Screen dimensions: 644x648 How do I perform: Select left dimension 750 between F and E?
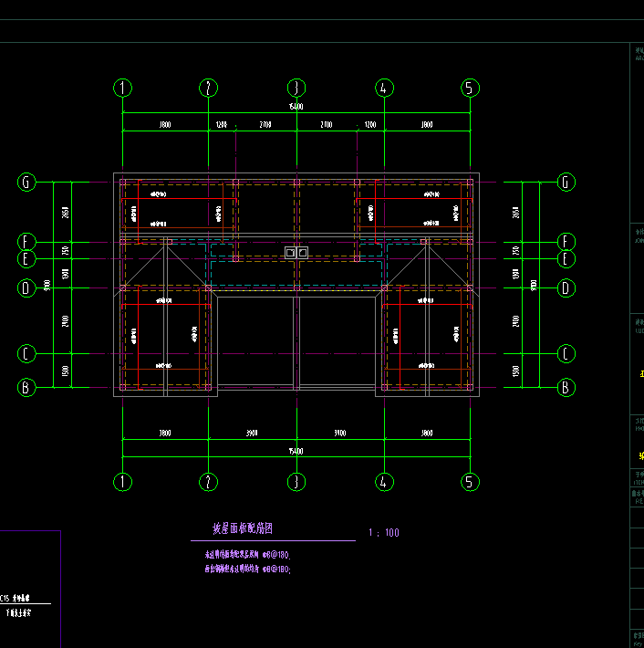tap(65, 250)
